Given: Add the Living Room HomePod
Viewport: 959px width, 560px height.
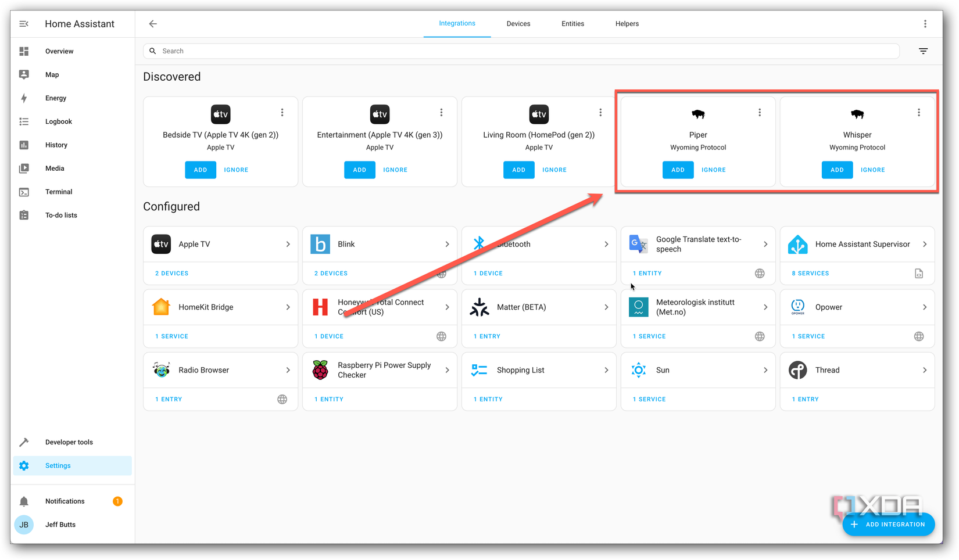Looking at the screenshot, I should (x=518, y=170).
